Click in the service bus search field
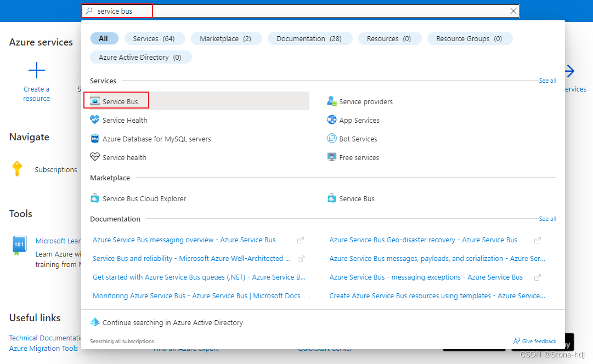The width and height of the screenshot is (593, 364). (x=301, y=11)
